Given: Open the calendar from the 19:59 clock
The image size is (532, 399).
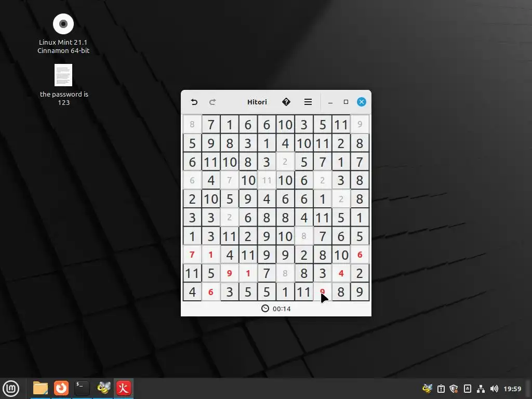Looking at the screenshot, I should (x=512, y=389).
